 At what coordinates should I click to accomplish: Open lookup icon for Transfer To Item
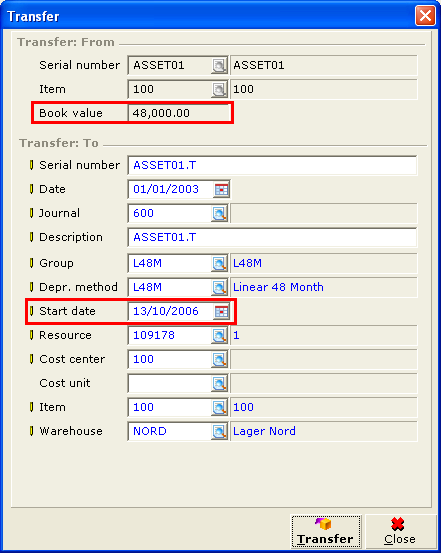click(x=219, y=408)
